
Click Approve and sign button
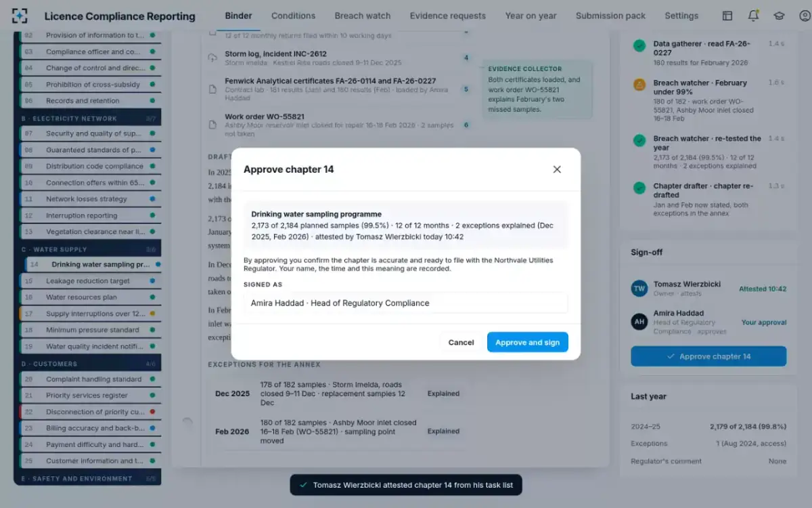(x=528, y=342)
